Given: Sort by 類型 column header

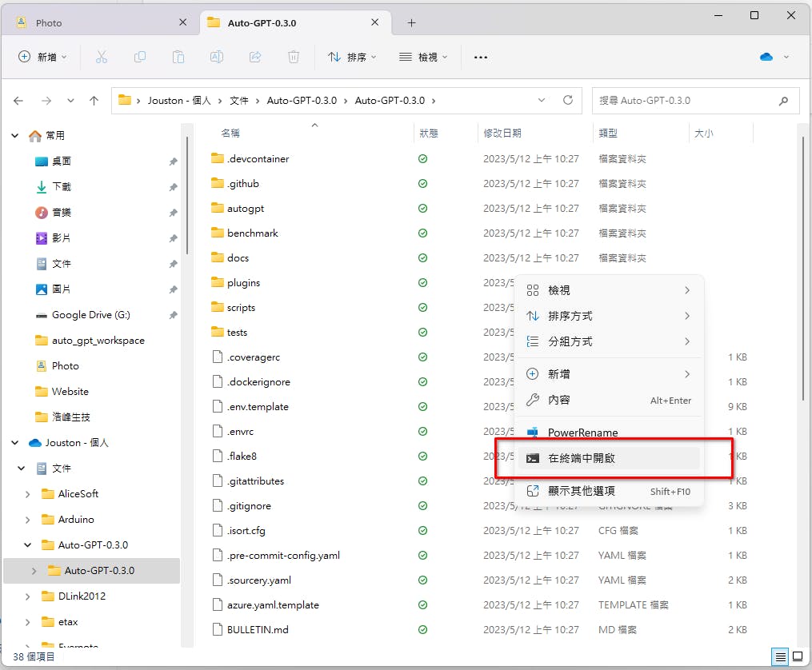Looking at the screenshot, I should pos(607,133).
